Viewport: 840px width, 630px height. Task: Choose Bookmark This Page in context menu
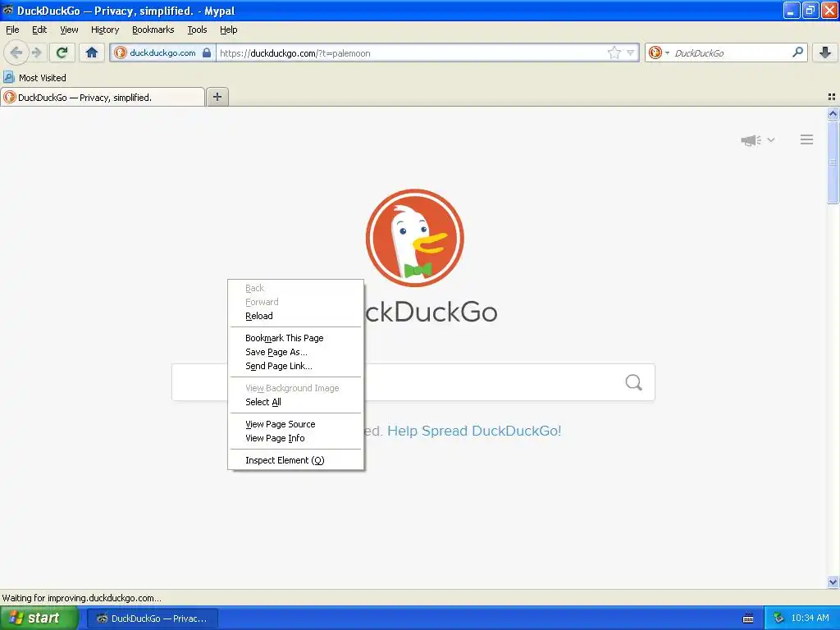295,338
